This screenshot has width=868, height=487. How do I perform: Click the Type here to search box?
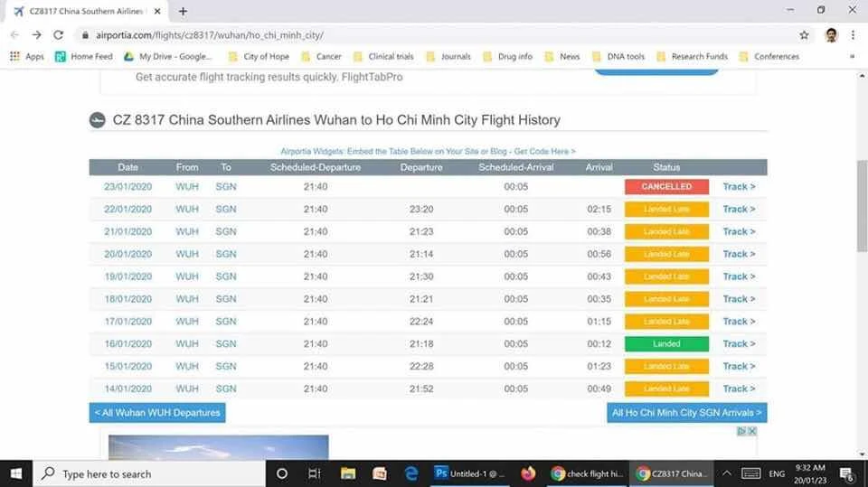149,473
